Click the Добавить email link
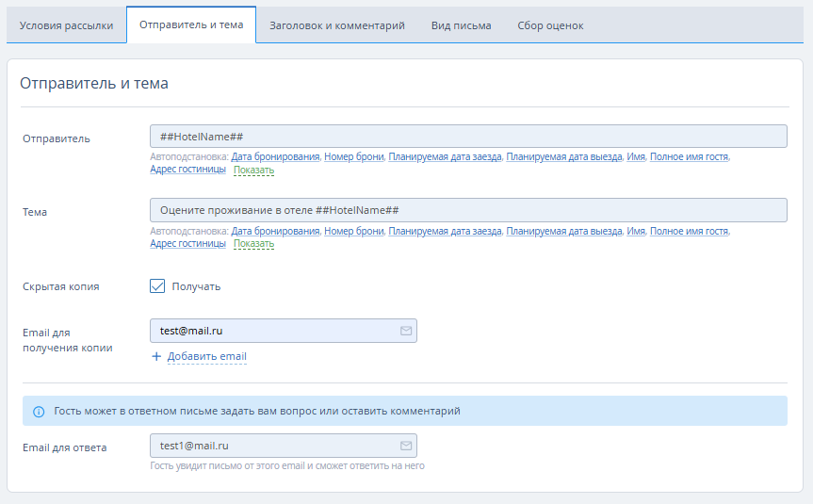 pos(207,356)
